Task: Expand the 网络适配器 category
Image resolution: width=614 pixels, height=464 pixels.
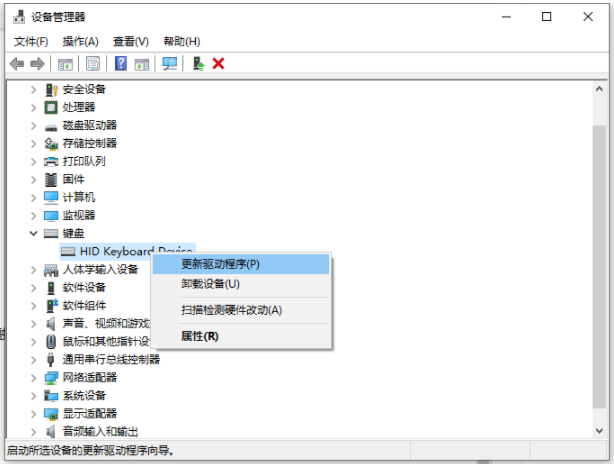Action: [x=35, y=377]
